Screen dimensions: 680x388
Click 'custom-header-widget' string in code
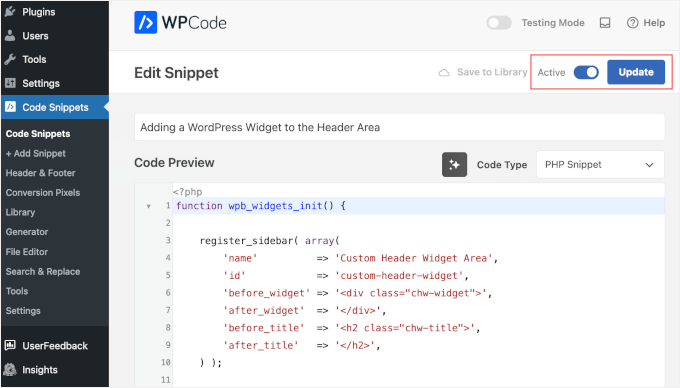[x=399, y=276]
